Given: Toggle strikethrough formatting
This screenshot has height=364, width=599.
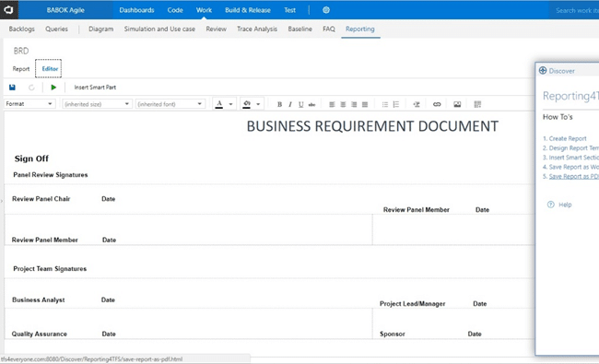Looking at the screenshot, I should [x=311, y=104].
